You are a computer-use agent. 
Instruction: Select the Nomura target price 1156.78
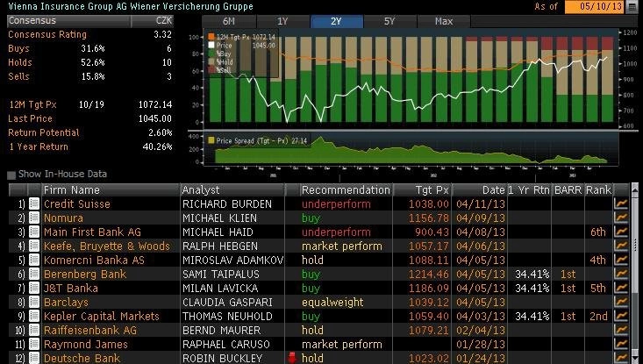pyautogui.click(x=429, y=218)
